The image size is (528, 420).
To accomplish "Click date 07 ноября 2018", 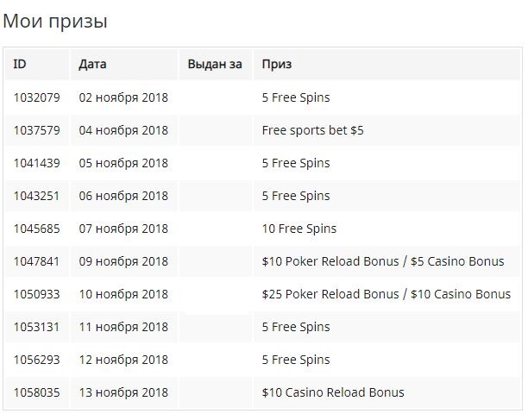I will (x=123, y=229).
